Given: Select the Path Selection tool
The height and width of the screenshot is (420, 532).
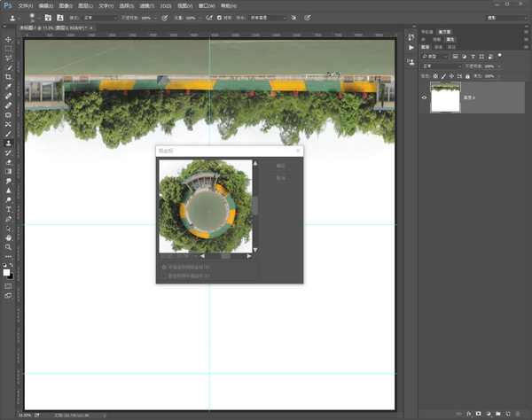Looking at the screenshot, I should [8, 229].
